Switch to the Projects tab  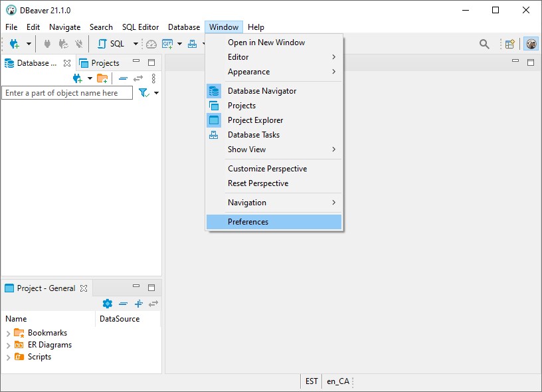click(100, 63)
